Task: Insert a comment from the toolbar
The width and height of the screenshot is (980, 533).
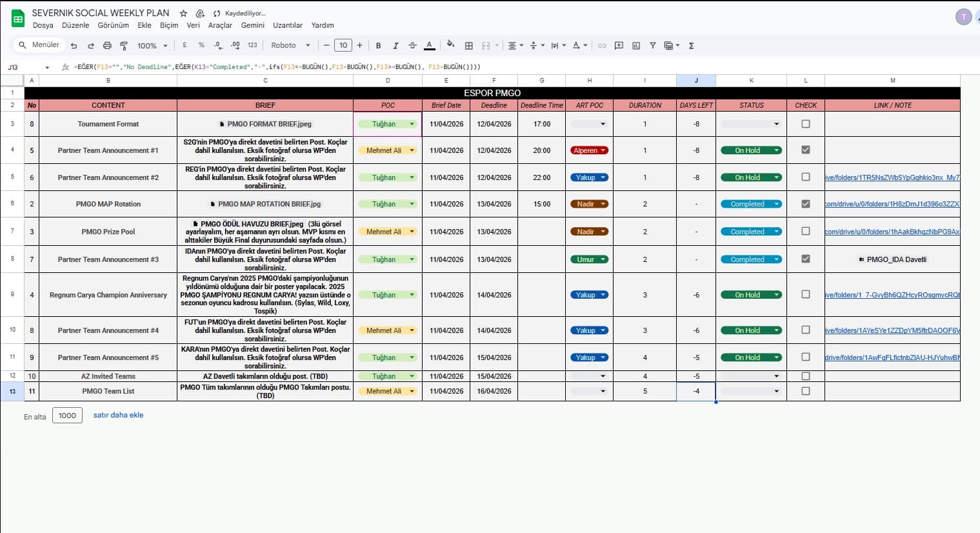Action: click(x=619, y=46)
